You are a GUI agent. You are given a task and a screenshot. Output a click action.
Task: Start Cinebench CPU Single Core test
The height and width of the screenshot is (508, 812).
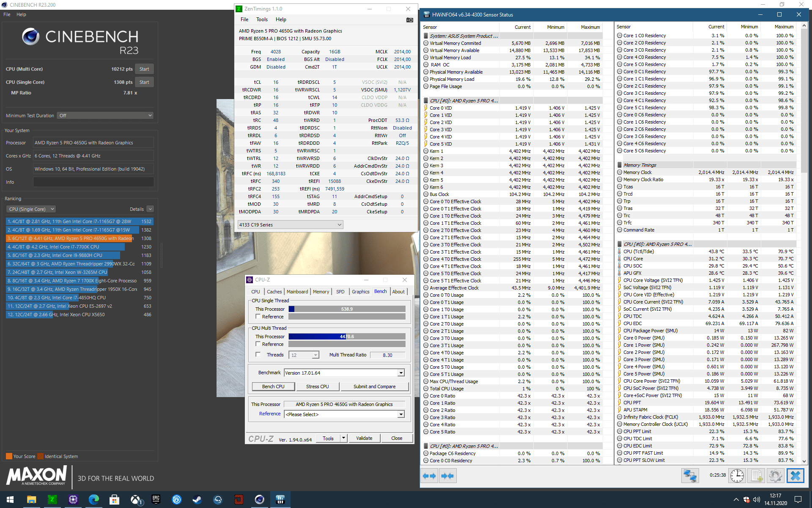point(144,82)
